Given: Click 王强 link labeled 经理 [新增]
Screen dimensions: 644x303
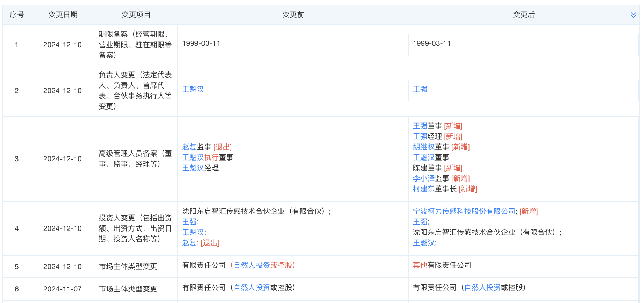Looking at the screenshot, I should (x=420, y=136).
